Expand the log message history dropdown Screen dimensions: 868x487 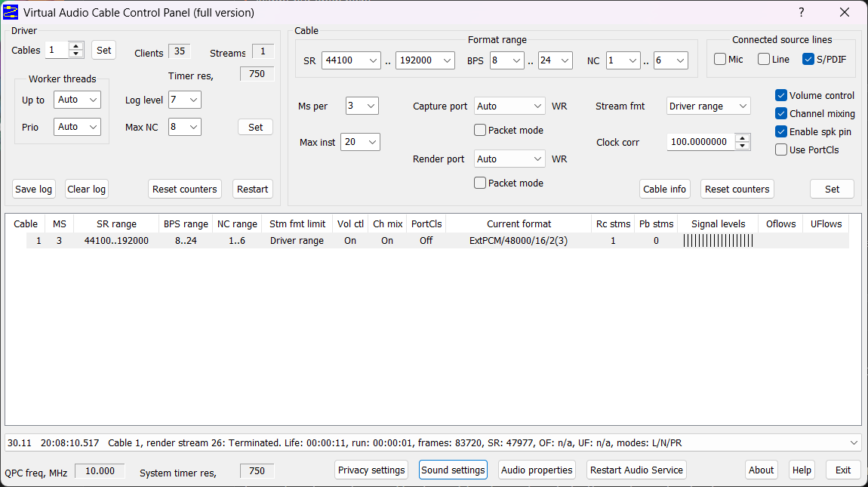tap(854, 442)
